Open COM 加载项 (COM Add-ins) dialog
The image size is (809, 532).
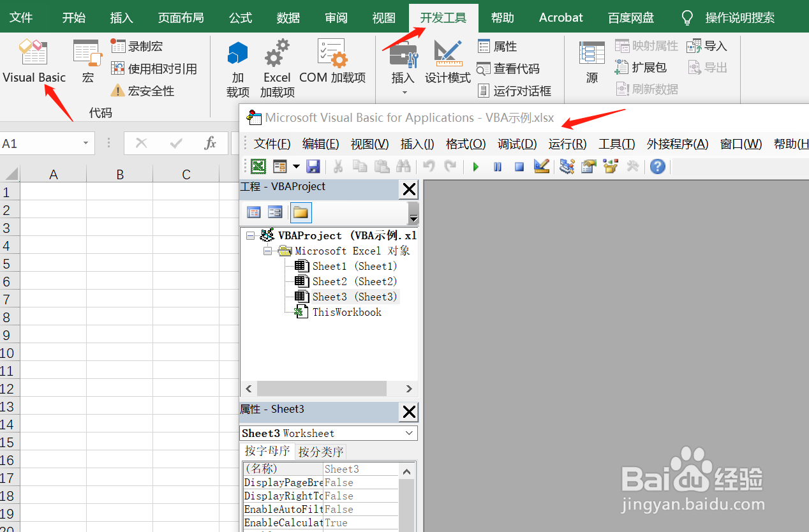[x=332, y=62]
